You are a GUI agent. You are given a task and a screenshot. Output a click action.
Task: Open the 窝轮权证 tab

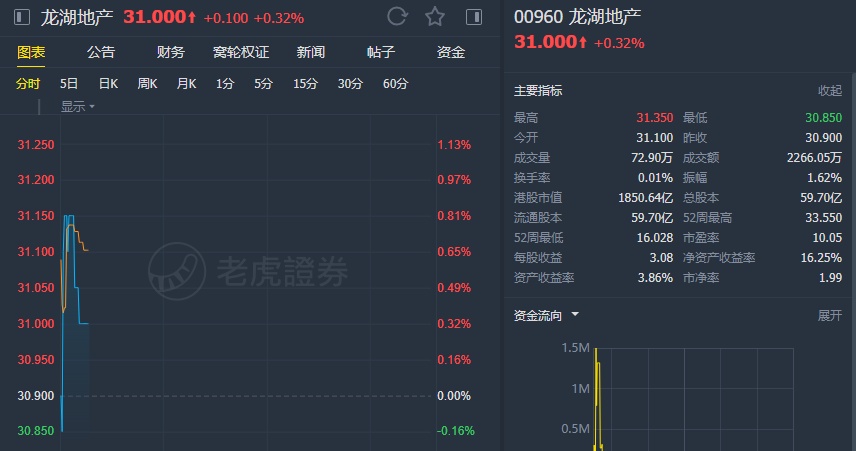tap(241, 52)
